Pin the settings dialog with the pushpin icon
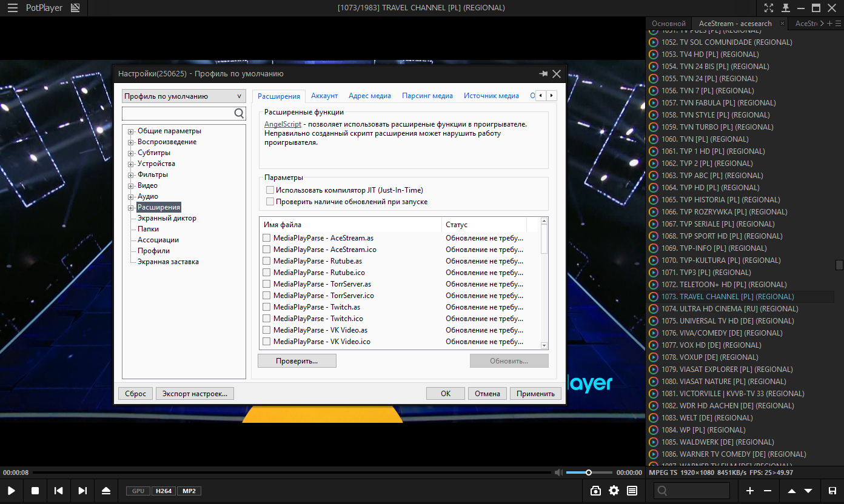This screenshot has width=844, height=504. [543, 73]
